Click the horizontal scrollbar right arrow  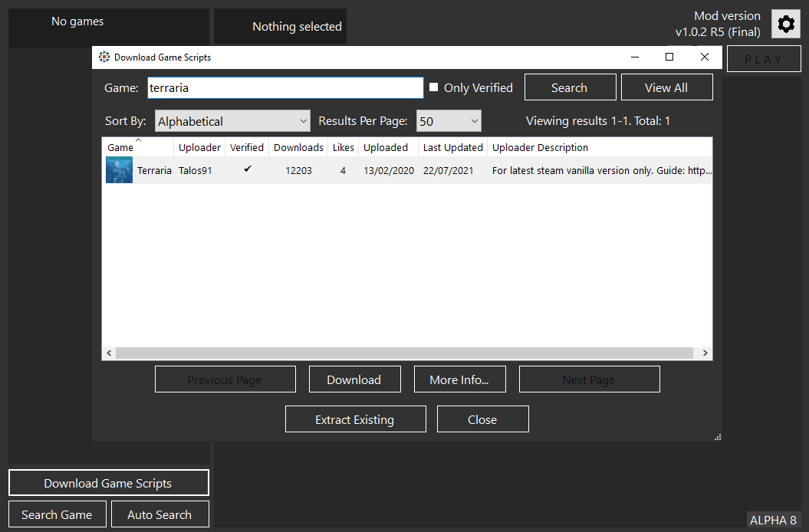704,353
